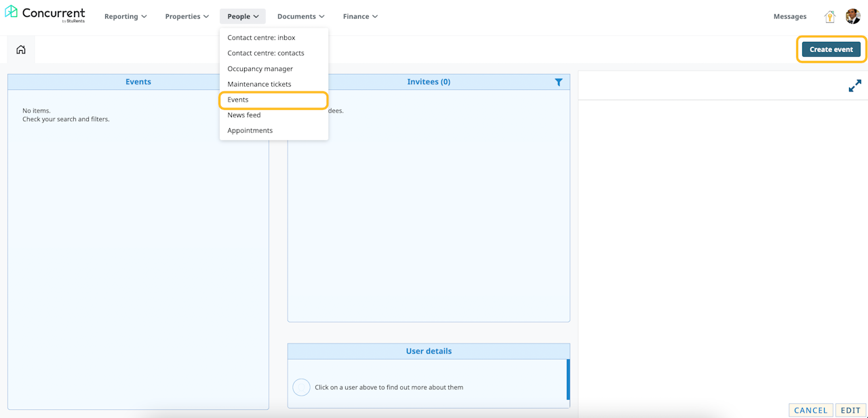The width and height of the screenshot is (868, 418).
Task: Open the Invitees filter funnel icon
Action: (x=559, y=82)
